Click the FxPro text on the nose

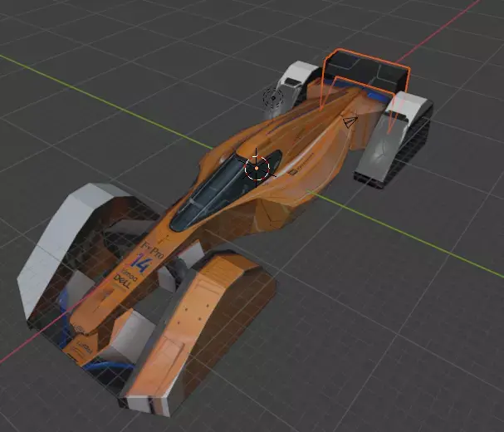153,250
